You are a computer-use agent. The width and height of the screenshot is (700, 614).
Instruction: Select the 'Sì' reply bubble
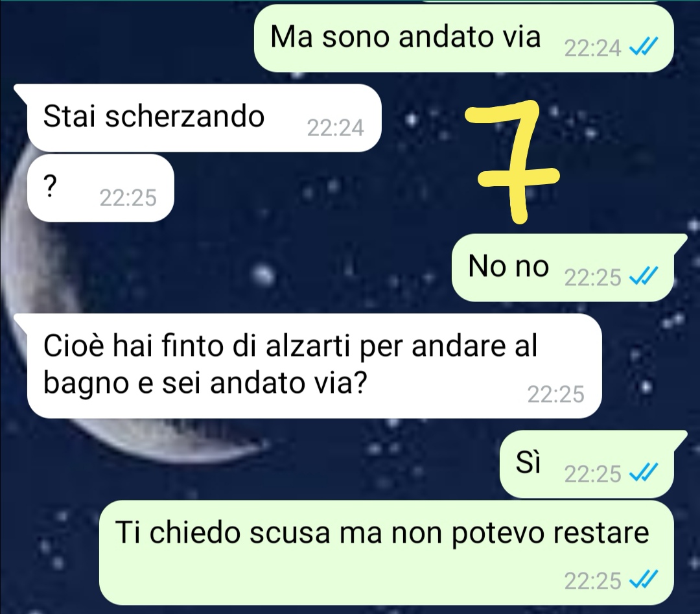pyautogui.click(x=587, y=464)
